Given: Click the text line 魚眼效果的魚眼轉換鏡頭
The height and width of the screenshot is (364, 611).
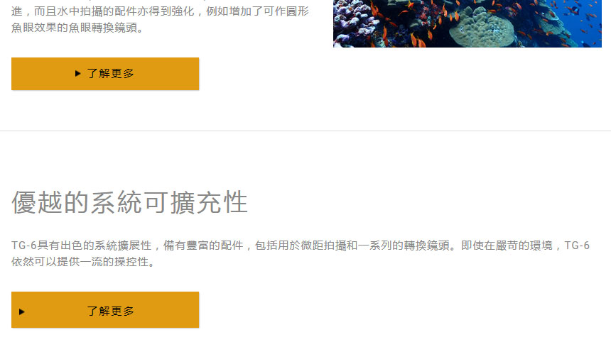Looking at the screenshot, I should click(x=77, y=28).
